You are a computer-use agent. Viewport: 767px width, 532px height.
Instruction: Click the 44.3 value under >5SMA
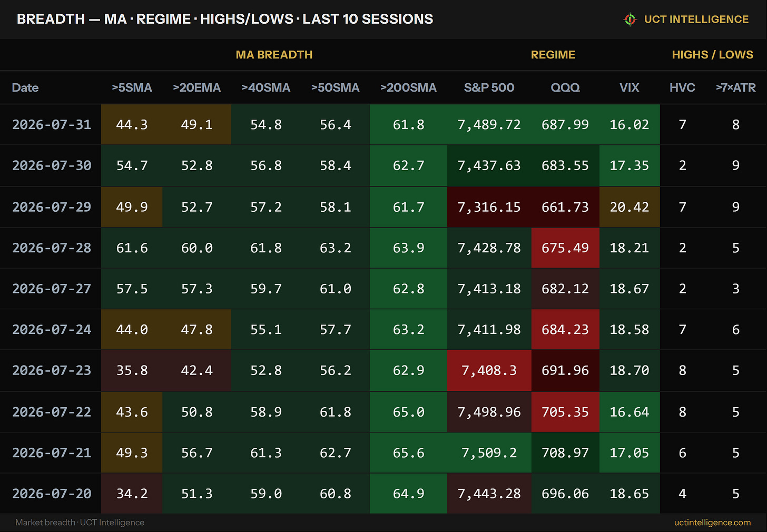pos(132,125)
